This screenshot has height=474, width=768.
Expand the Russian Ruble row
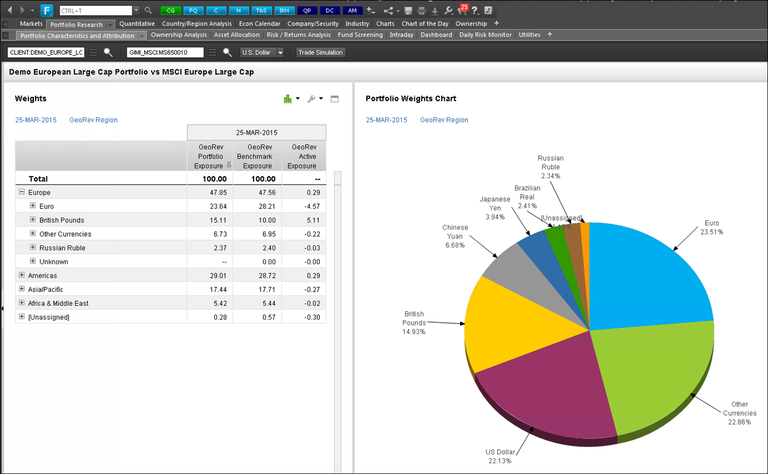point(33,247)
